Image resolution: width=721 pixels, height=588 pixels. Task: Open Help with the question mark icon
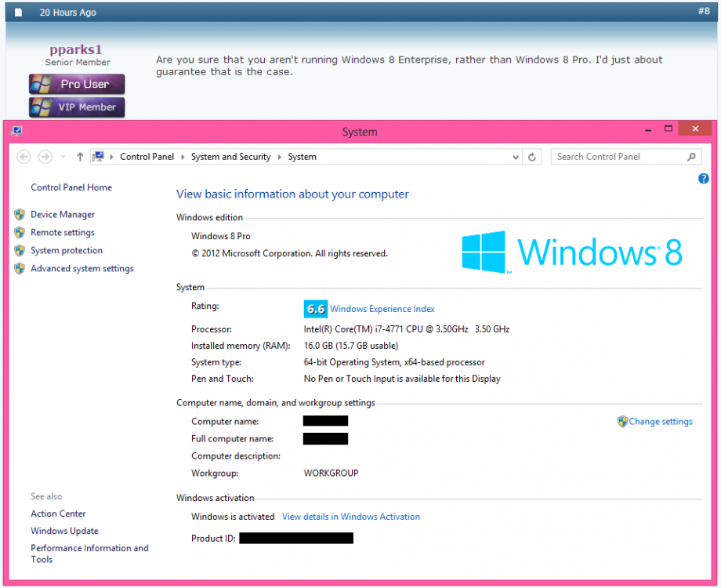pyautogui.click(x=703, y=179)
